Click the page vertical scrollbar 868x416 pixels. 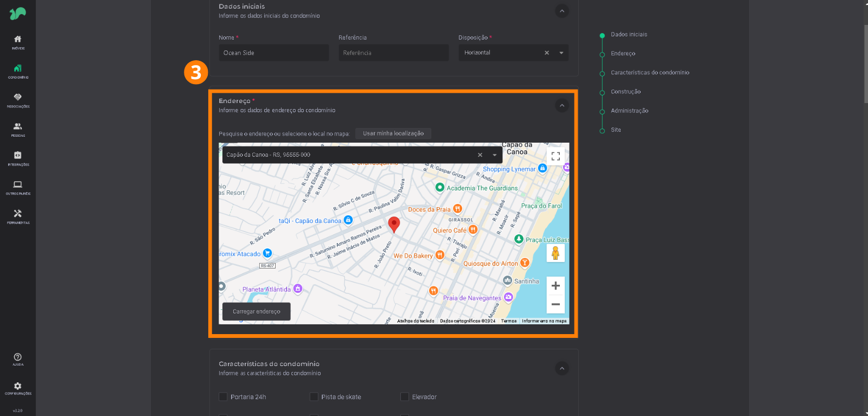[x=866, y=64]
